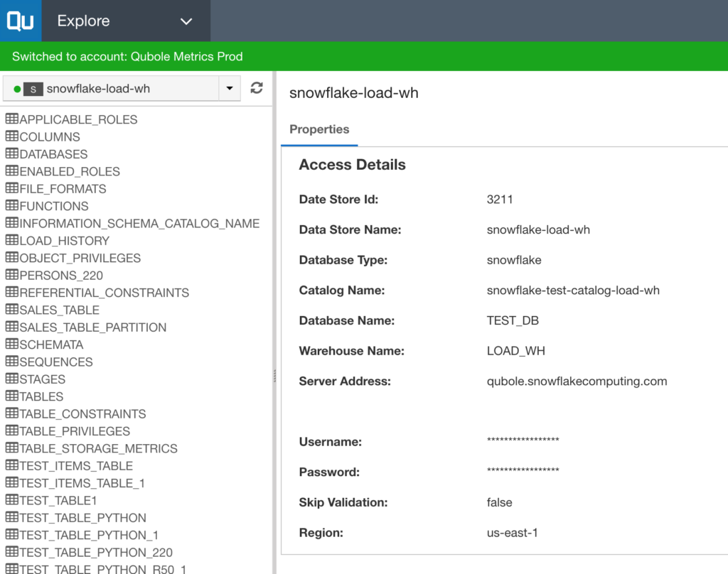The image size is (728, 574).
Task: Click the panel splitter grip handle
Action: click(x=275, y=375)
